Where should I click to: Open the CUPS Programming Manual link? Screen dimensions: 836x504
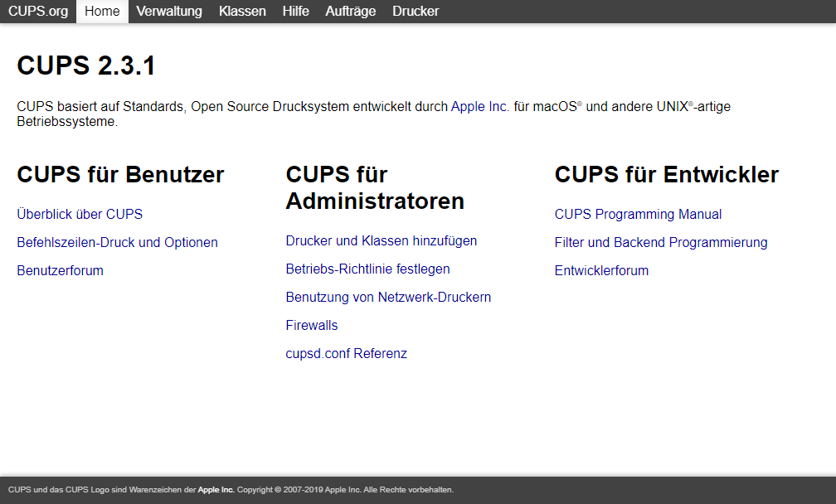tap(638, 215)
